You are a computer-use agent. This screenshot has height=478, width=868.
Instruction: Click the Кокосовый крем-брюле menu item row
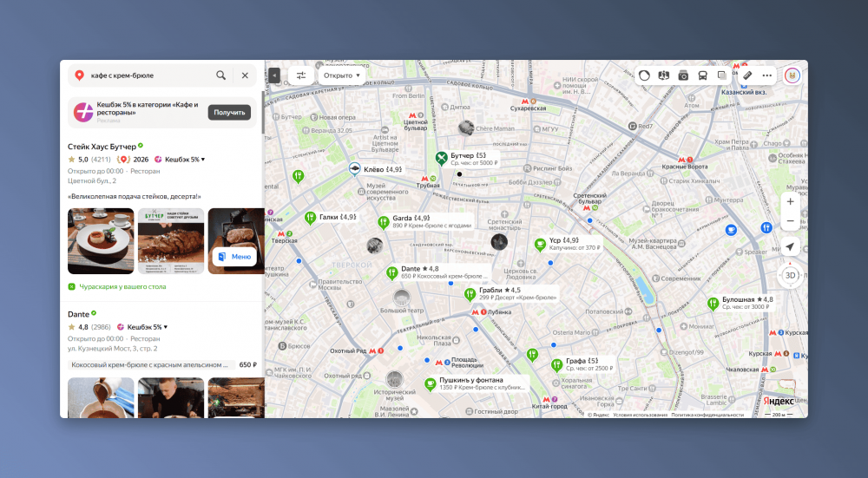tap(163, 364)
